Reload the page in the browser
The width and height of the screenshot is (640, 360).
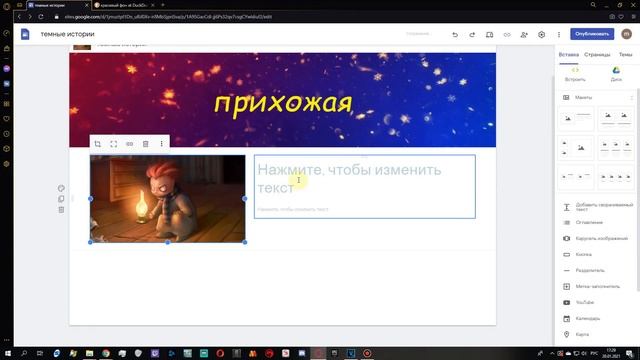[x=41, y=17]
